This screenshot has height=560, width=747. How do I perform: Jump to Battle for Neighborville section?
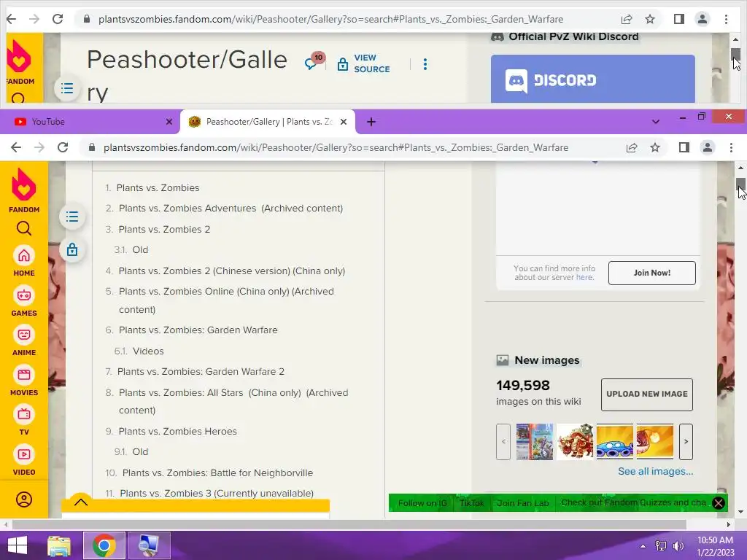(x=217, y=472)
